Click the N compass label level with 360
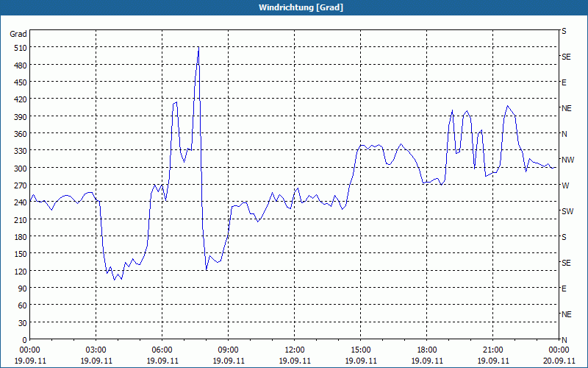 (564, 134)
